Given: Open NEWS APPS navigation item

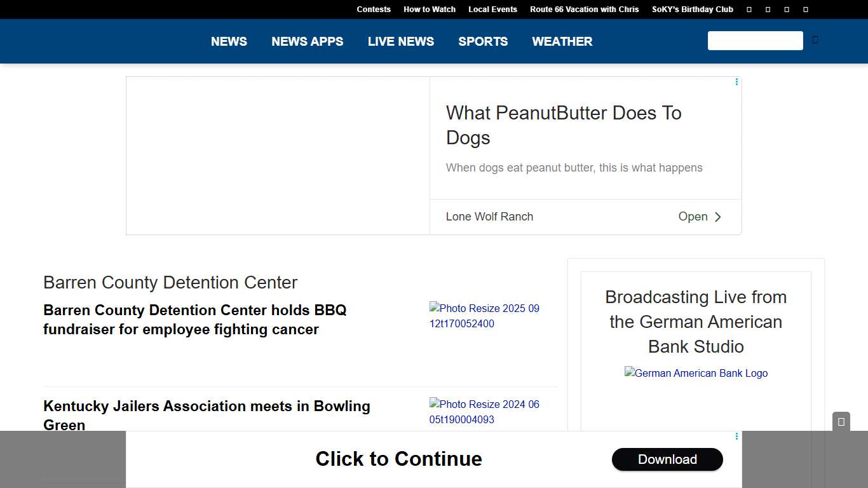Looking at the screenshot, I should point(307,41).
